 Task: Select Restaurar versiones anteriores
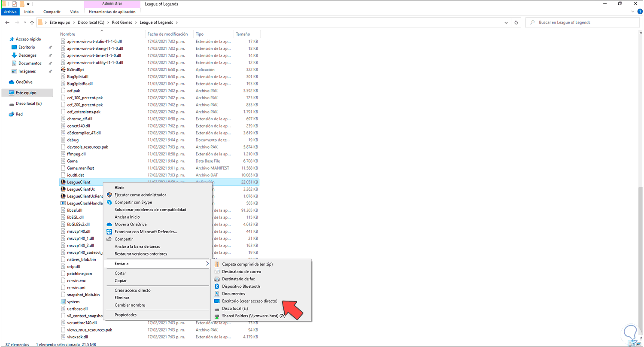click(x=141, y=254)
